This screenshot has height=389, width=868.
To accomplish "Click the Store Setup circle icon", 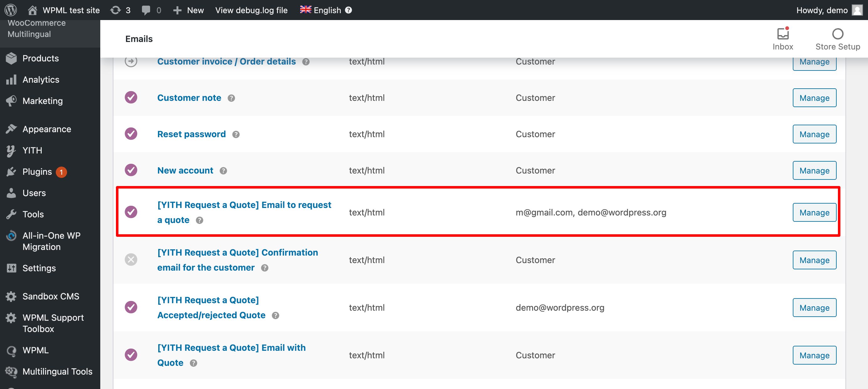I will (837, 34).
